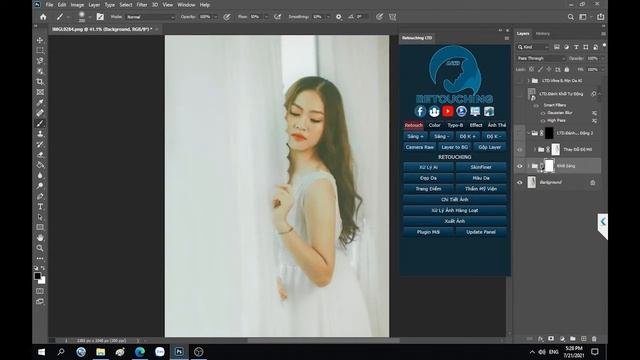Open the YouTube link in Retouching panel
Screen dimensions: 640x360
point(448,111)
